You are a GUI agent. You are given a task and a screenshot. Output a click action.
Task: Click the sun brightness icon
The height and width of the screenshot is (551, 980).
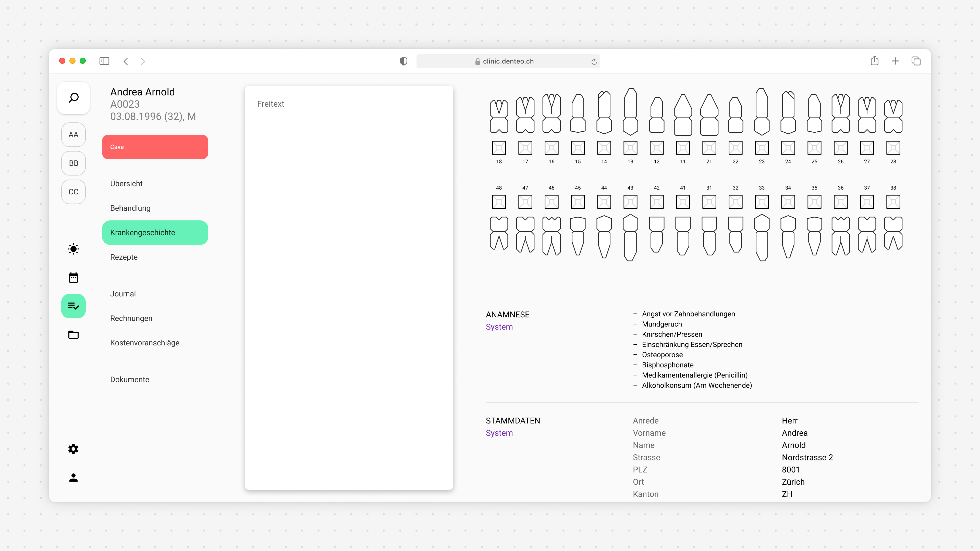(x=73, y=249)
